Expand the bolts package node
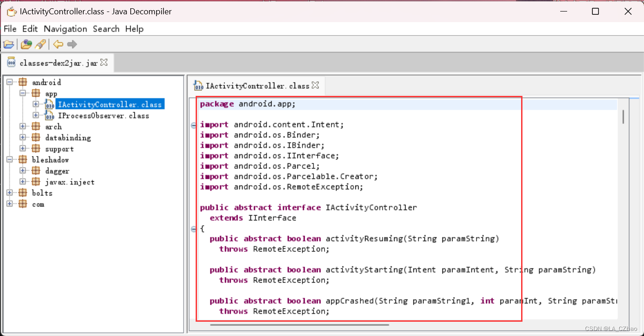The height and width of the screenshot is (336, 644). click(10, 193)
